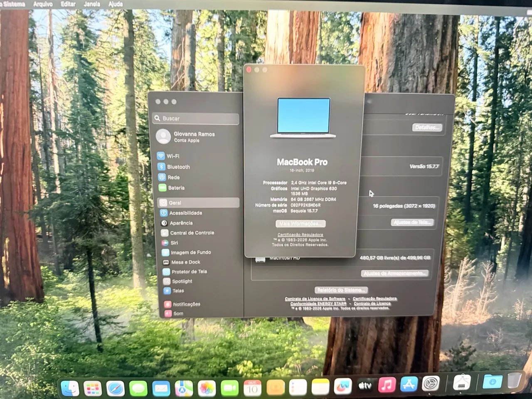Click the Buscar search field
532x399 pixels.
coord(196,118)
